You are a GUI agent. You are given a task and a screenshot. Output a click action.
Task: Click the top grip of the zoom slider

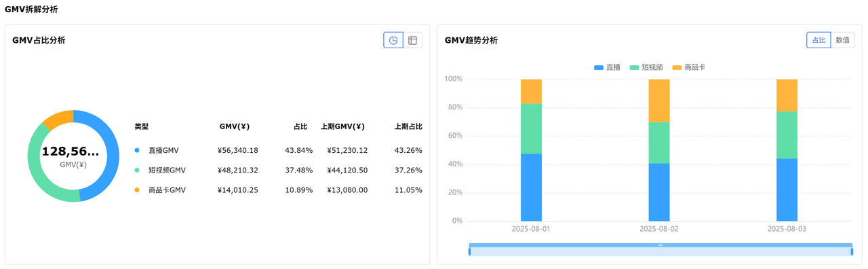660,245
